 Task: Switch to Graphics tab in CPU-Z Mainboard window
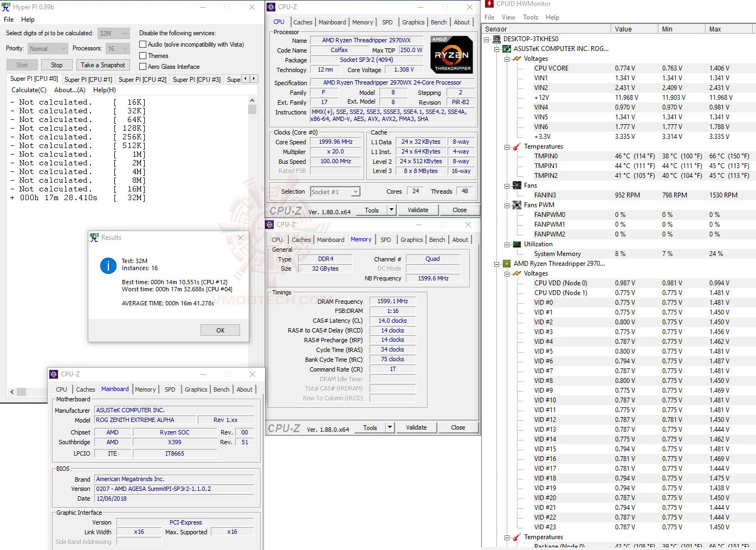196,389
